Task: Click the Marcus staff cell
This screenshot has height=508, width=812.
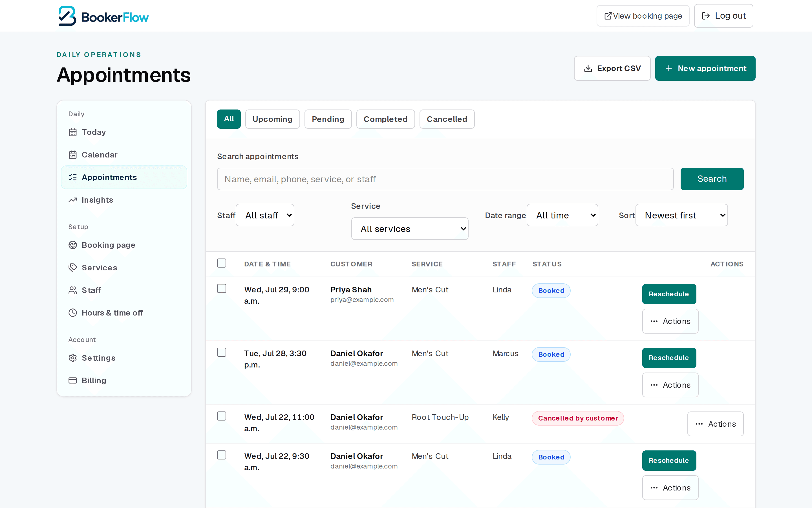Action: coord(505,353)
